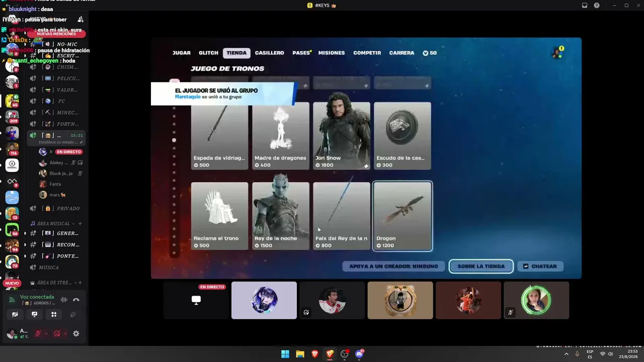Open the server with 94 notifications
Viewport: 644px width, 362px height.
coord(12,246)
